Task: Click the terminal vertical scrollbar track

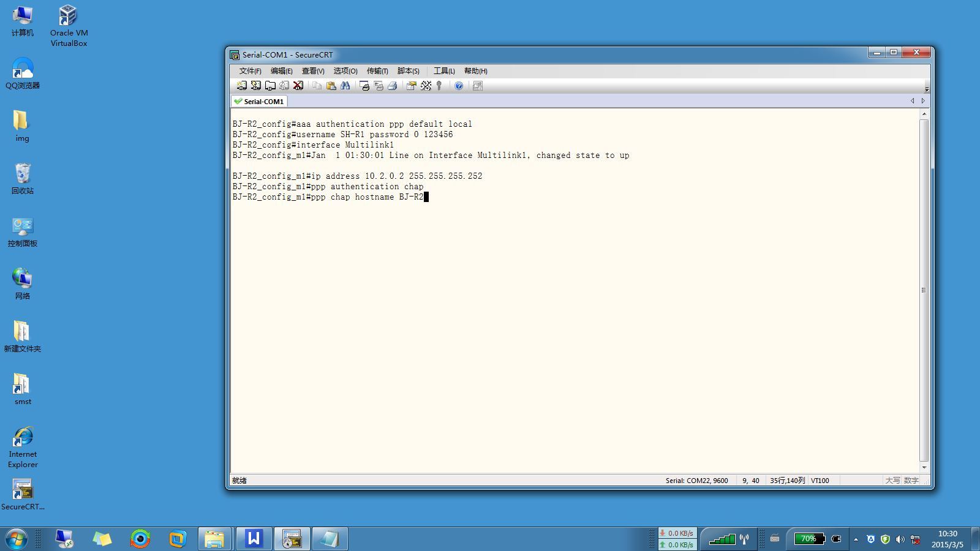Action: click(924, 291)
